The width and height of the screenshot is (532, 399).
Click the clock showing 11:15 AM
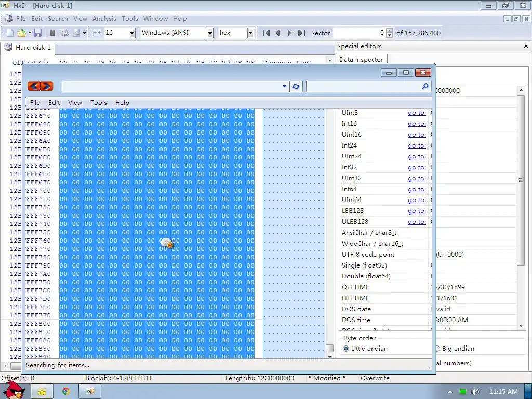[503, 392]
